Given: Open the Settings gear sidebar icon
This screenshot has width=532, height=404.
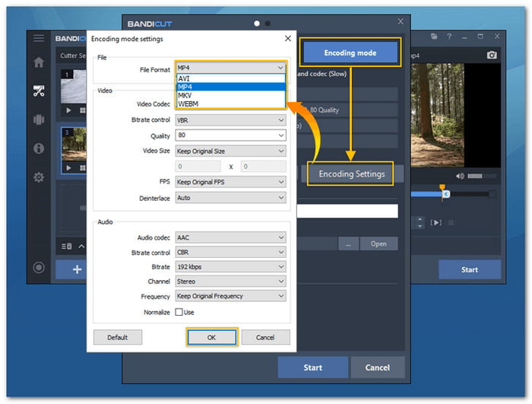Looking at the screenshot, I should 39,177.
